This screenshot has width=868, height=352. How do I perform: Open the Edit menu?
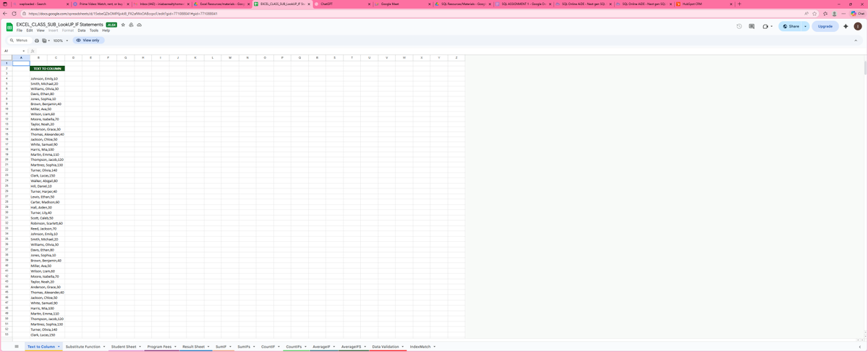(30, 30)
